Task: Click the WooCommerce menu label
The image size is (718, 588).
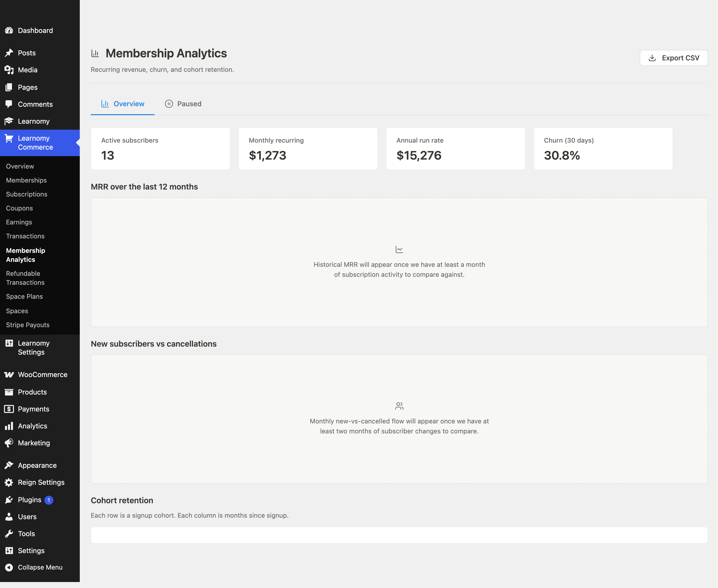Action: pyautogui.click(x=43, y=375)
